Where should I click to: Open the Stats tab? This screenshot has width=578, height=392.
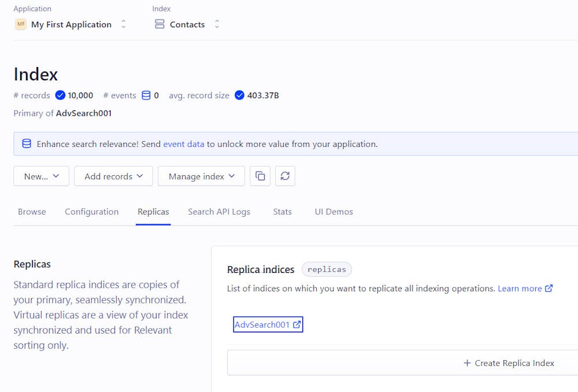coord(282,212)
